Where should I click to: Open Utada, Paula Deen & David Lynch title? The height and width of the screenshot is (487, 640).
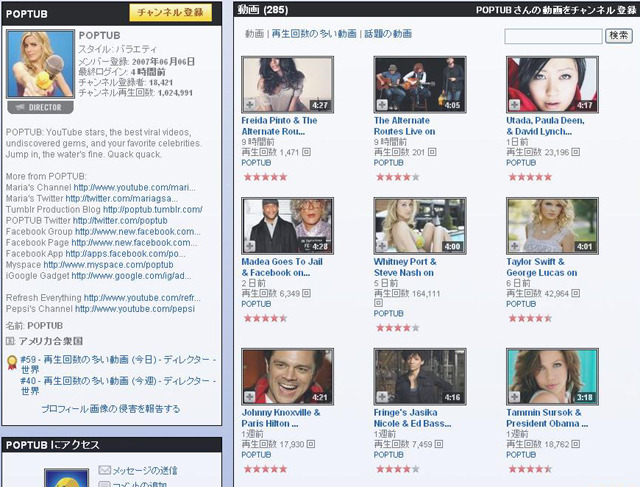click(545, 126)
